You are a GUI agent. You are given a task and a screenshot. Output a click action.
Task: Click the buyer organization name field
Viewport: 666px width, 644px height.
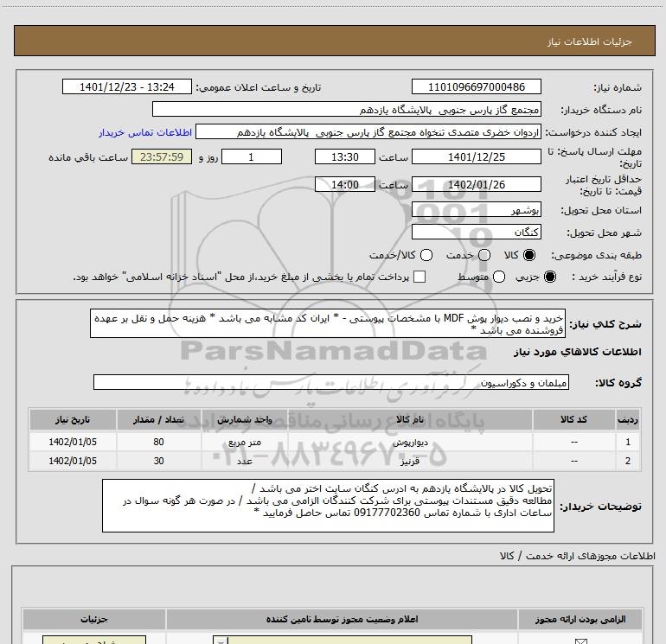point(347,110)
